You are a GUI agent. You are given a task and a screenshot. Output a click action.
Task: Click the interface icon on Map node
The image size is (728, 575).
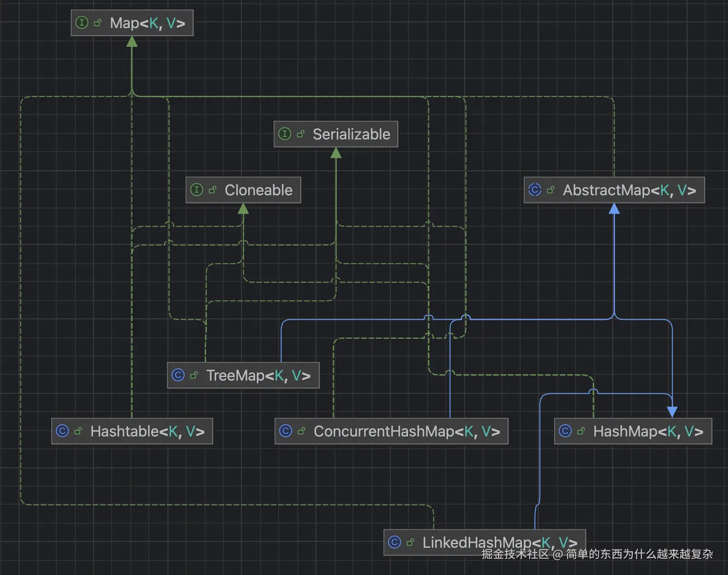(82, 23)
